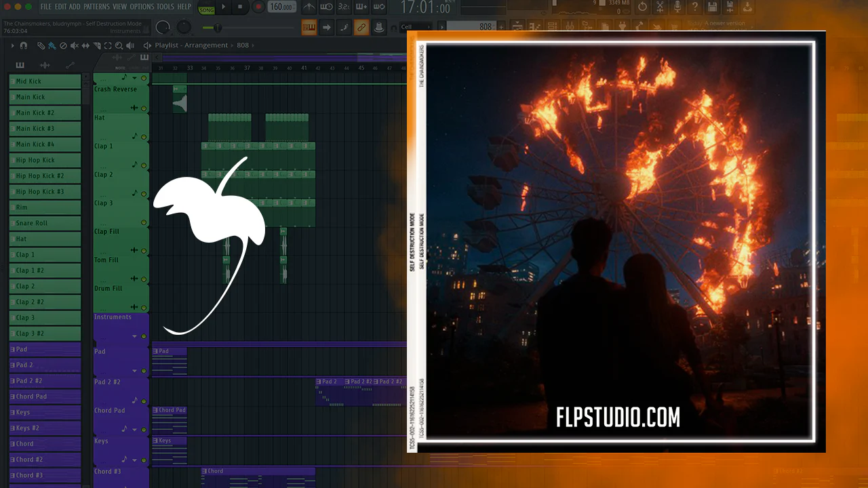Stop playback with the Stop button
Screen dimensions: 868x488
click(x=240, y=7)
